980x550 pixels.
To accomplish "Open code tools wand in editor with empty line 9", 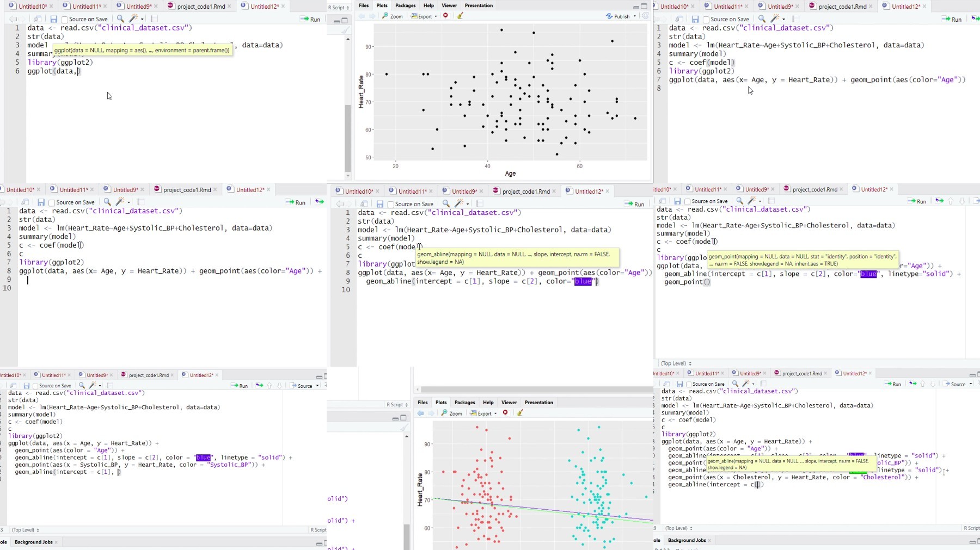I will 120,202.
